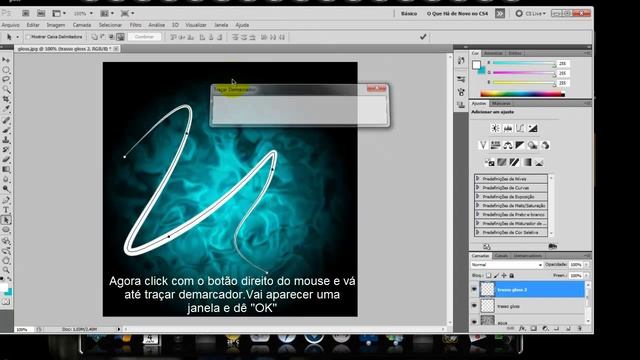Select the Gradient tool
The image size is (640, 360).
(x=6, y=169)
